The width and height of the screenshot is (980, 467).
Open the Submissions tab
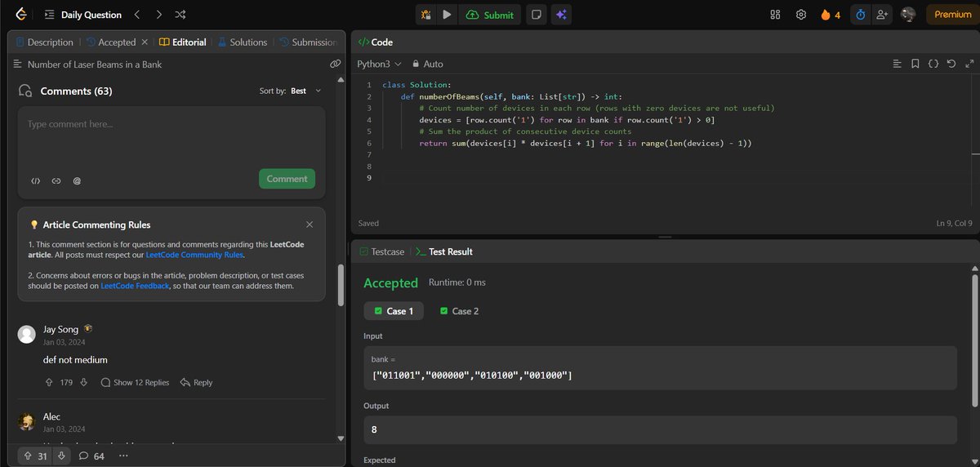click(306, 42)
